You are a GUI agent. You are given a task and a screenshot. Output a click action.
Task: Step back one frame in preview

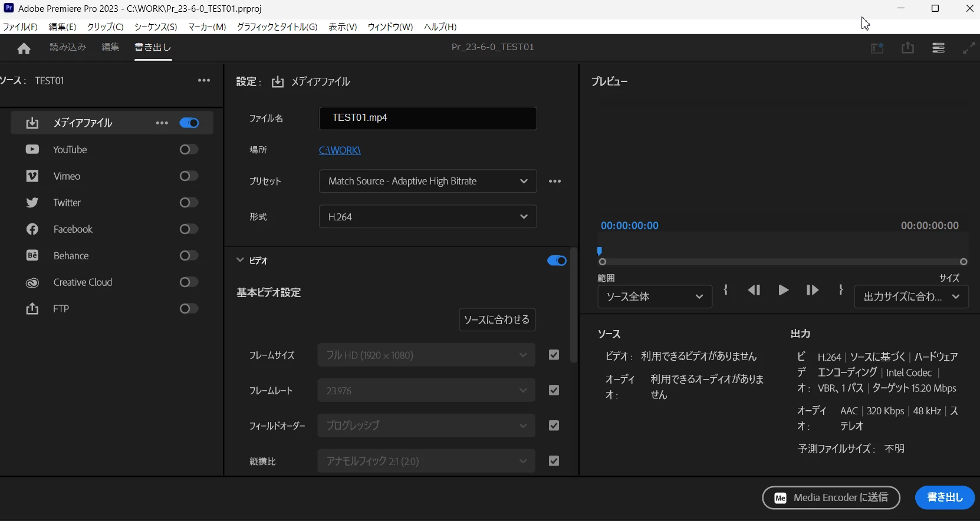(754, 290)
